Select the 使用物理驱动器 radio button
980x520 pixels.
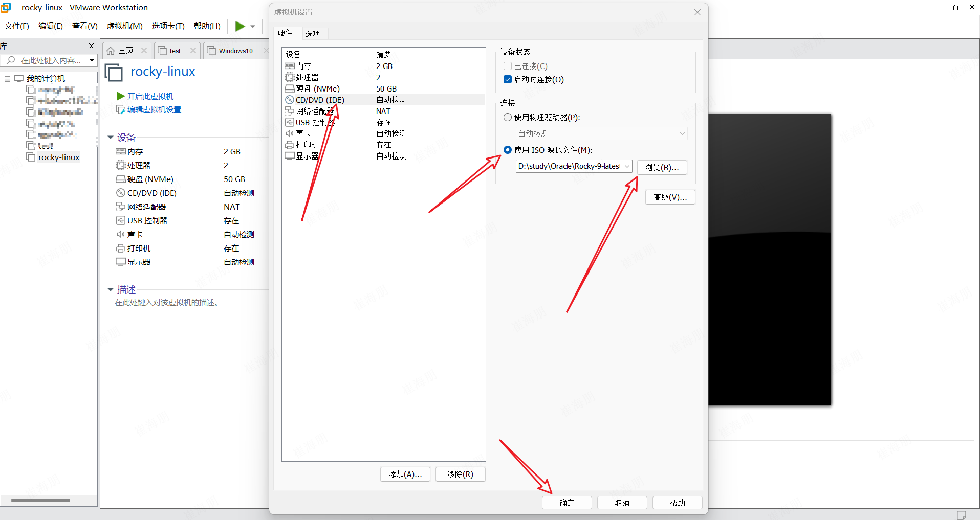pos(508,117)
